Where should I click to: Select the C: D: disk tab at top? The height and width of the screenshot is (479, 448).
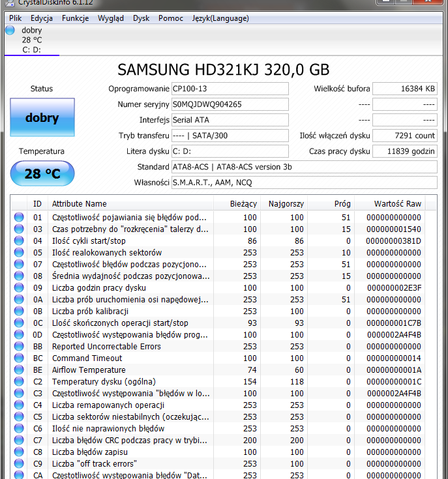pos(32,40)
